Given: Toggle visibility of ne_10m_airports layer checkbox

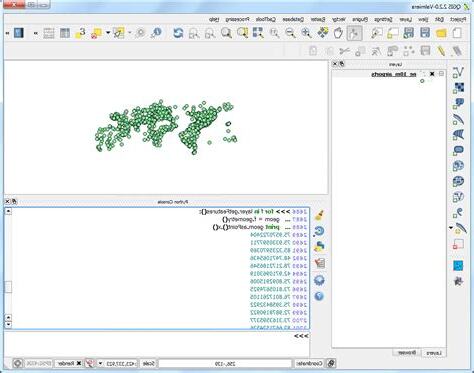Looking at the screenshot, I should coord(432,74).
